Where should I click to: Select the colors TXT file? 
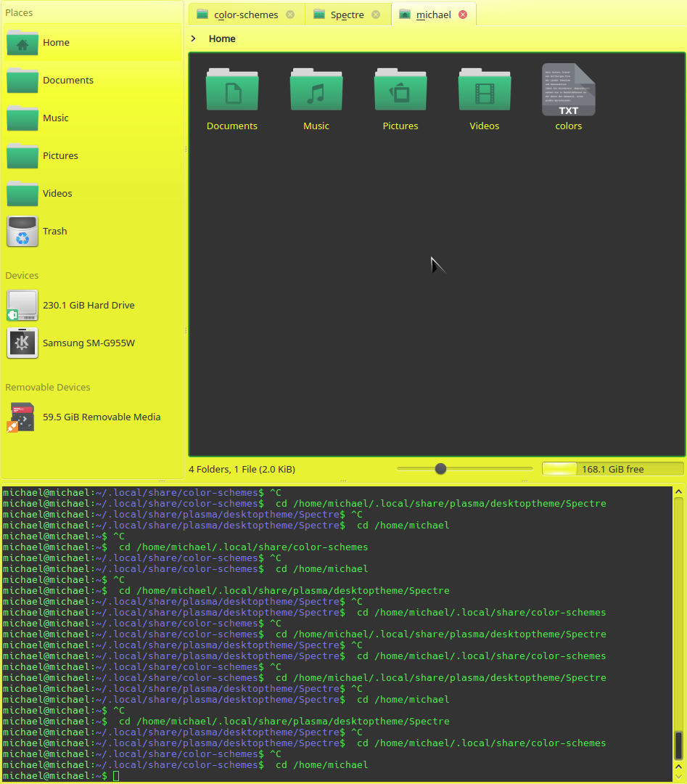[569, 99]
